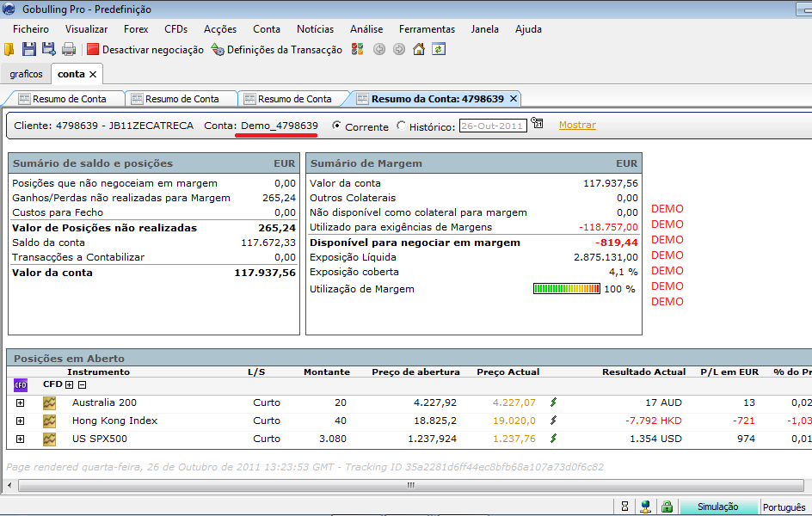Click the Preço de abertura column header
Image resolution: width=812 pixels, height=516 pixels.
(415, 372)
